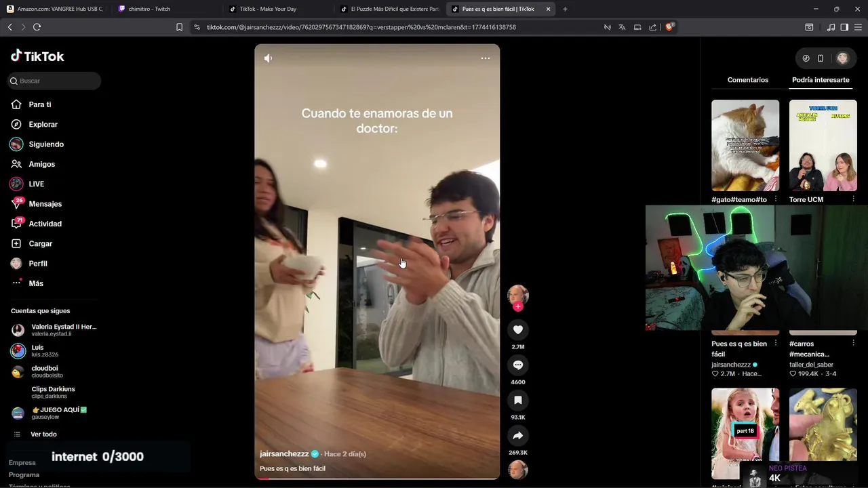Open the Torre UCM video thumbnail
Image resolution: width=868 pixels, height=488 pixels.
(823, 146)
